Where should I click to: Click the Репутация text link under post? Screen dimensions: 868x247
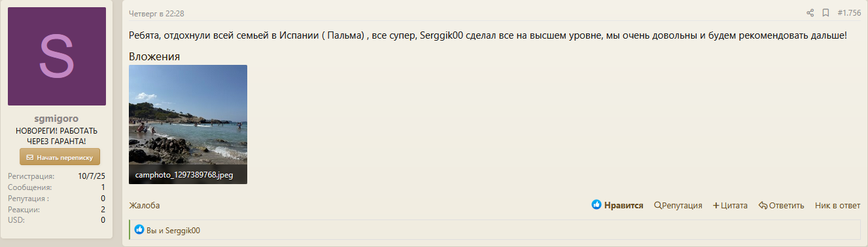click(682, 205)
